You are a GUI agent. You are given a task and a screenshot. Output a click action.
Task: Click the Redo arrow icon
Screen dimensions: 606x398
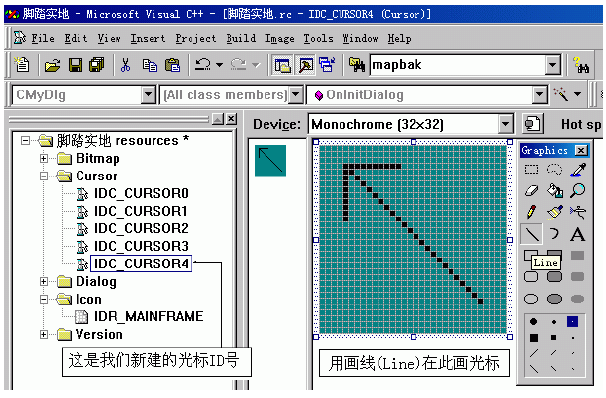tap(238, 65)
